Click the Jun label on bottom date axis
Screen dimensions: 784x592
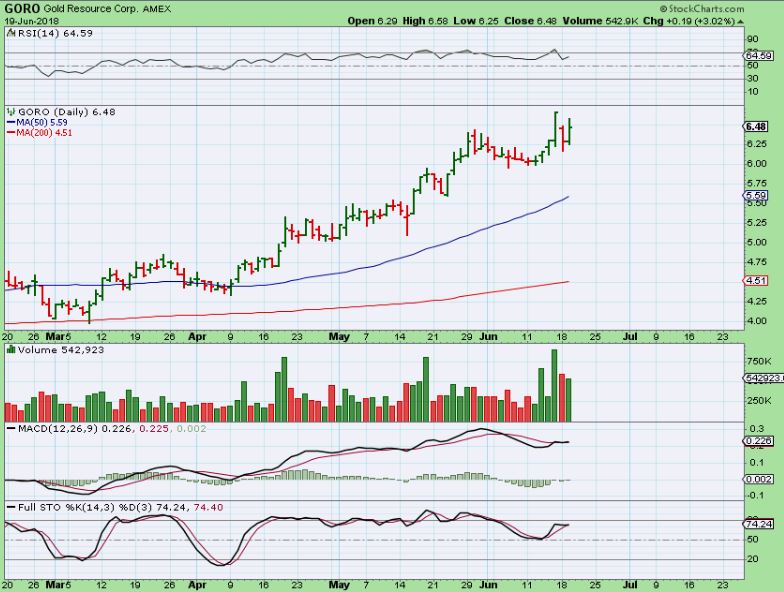click(488, 584)
